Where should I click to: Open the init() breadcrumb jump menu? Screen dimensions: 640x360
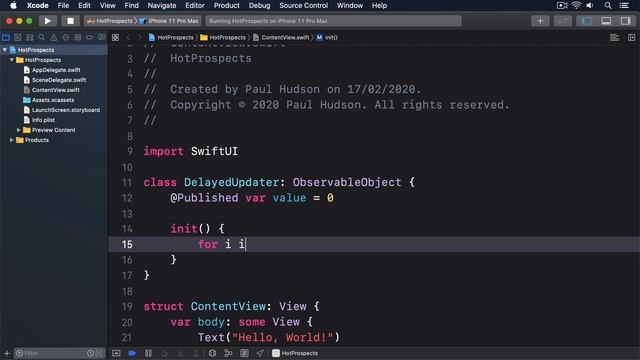pyautogui.click(x=327, y=38)
